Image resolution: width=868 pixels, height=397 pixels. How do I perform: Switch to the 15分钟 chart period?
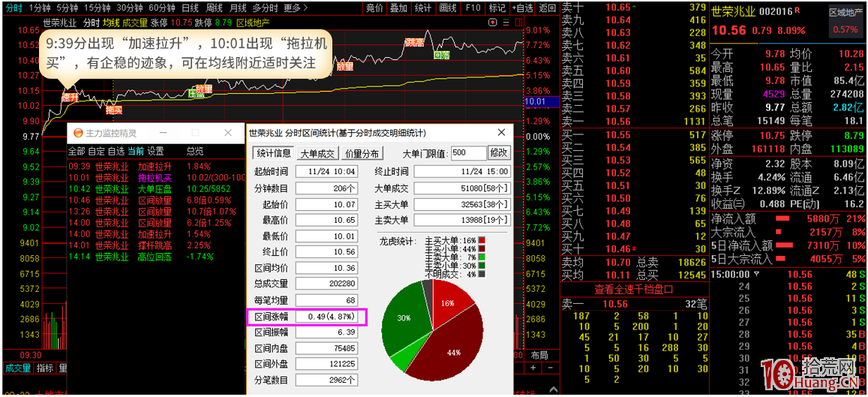point(98,8)
